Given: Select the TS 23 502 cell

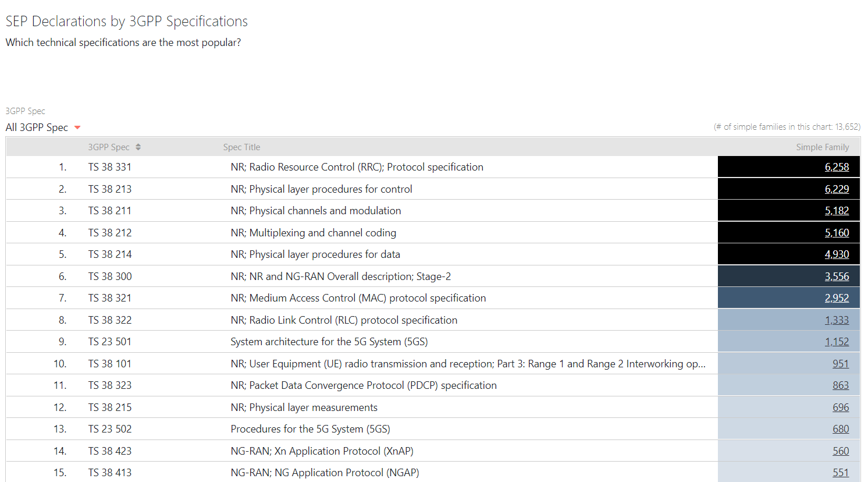Looking at the screenshot, I should [110, 429].
